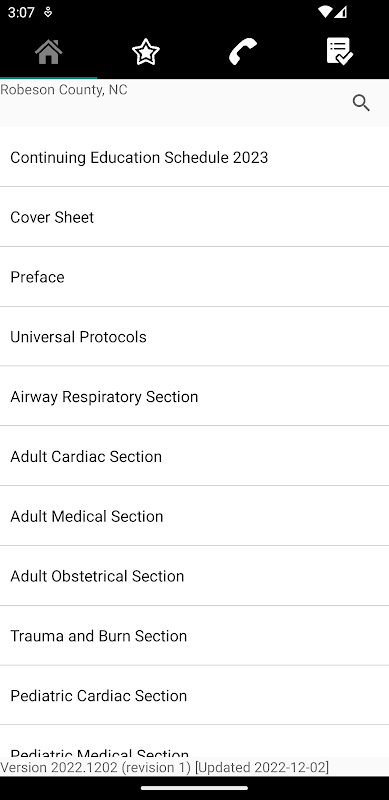Tap the search magnifier icon
The height and width of the screenshot is (800, 389).
point(361,103)
